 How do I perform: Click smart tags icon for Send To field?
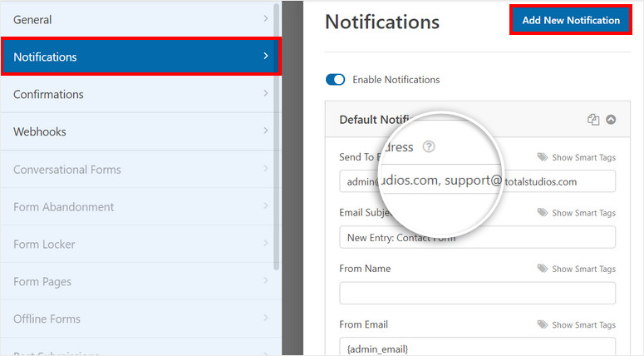543,157
